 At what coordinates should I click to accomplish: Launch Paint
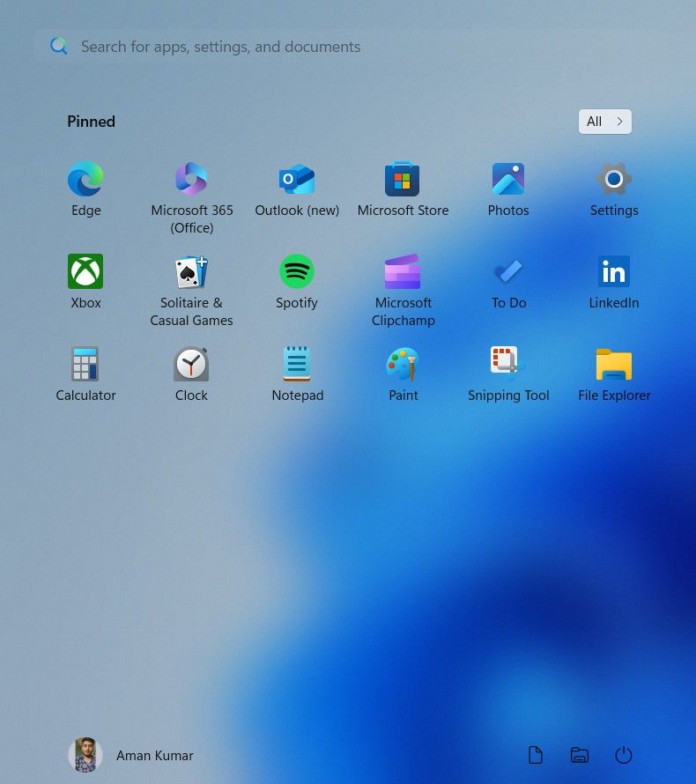pyautogui.click(x=403, y=364)
